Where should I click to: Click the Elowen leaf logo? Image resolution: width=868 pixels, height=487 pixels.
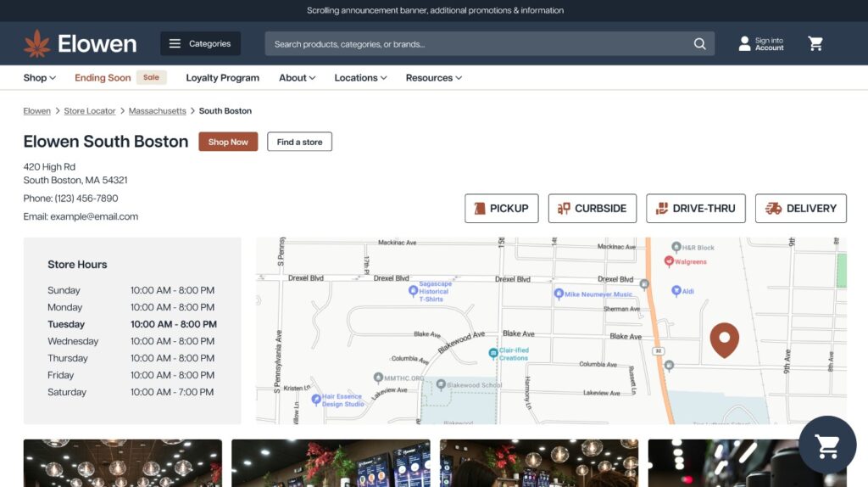[36, 43]
